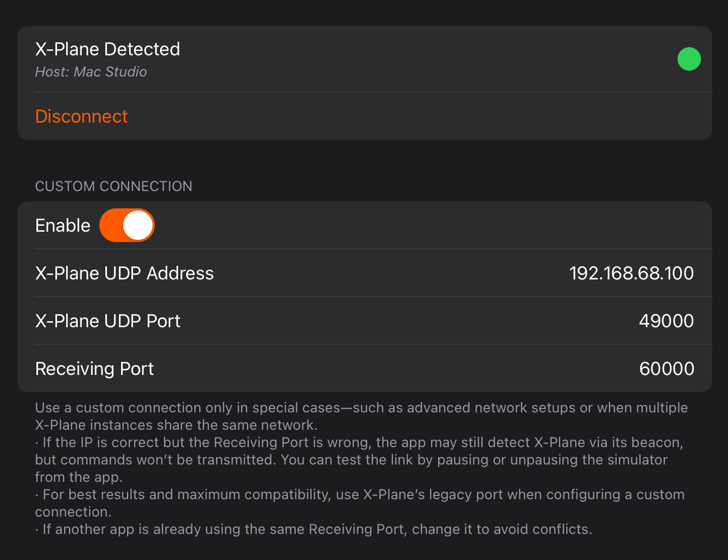This screenshot has width=728, height=560.
Task: Select the X-Plane UDP Port label
Action: [x=107, y=321]
